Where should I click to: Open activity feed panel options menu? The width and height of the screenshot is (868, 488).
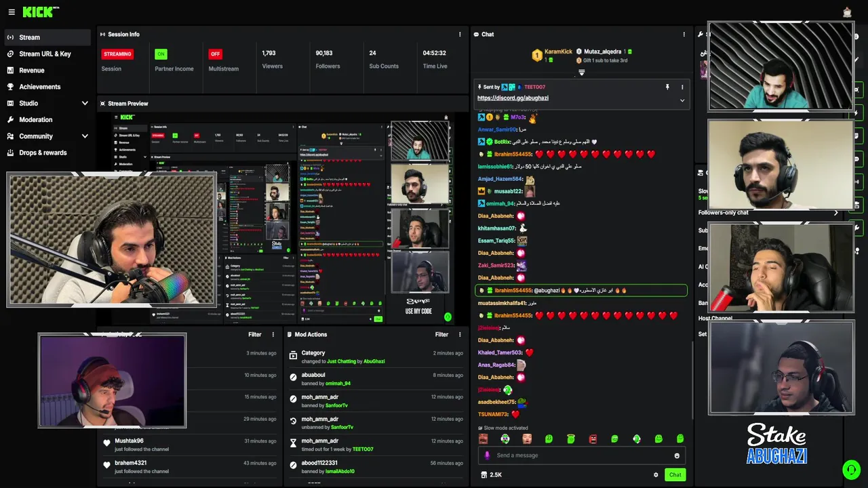[x=273, y=334]
